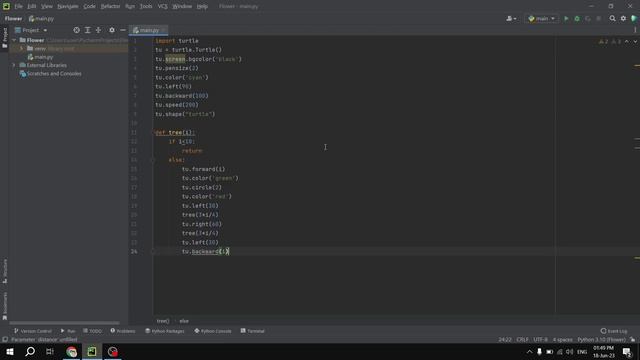640x360 pixels.
Task: Collapse the Flower project root node
Action: 14,40
